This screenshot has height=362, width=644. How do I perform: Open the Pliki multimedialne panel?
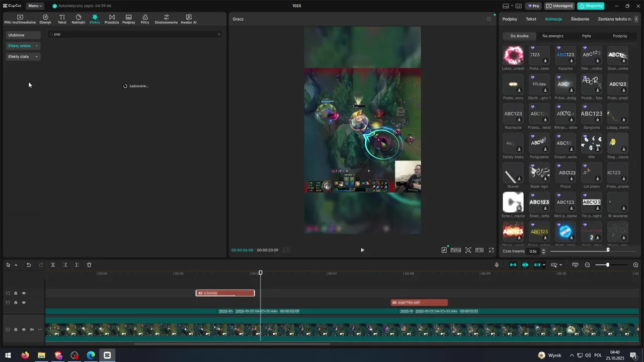[20, 19]
